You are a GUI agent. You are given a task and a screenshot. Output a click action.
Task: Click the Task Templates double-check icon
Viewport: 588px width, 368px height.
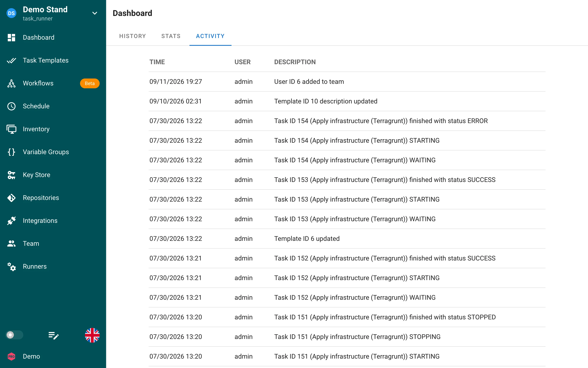(11, 60)
